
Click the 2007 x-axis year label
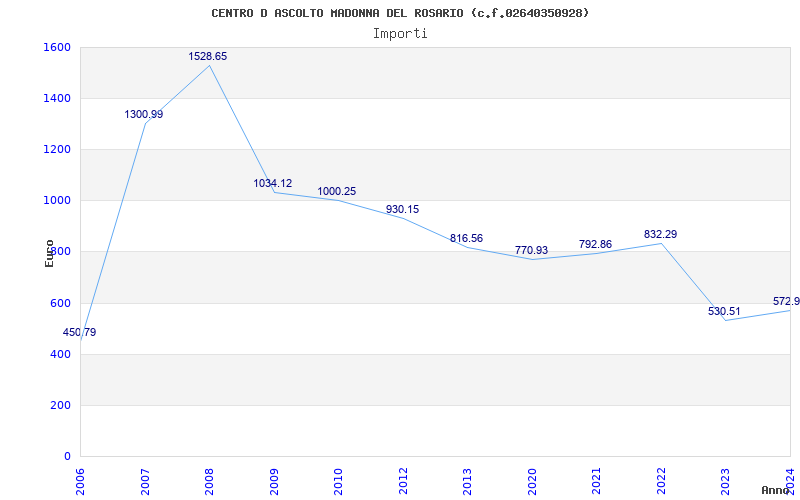145,481
